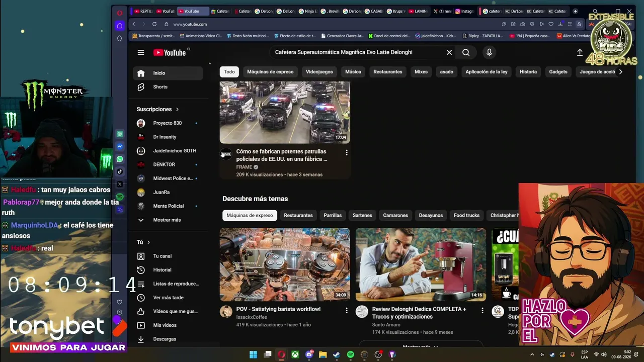Select the Parrillas topic chip

pyautogui.click(x=333, y=215)
